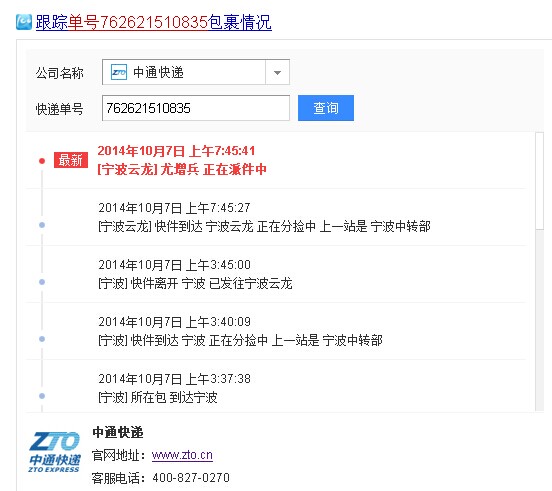Click the 快递单号 label
The height and width of the screenshot is (491, 552).
tap(59, 109)
